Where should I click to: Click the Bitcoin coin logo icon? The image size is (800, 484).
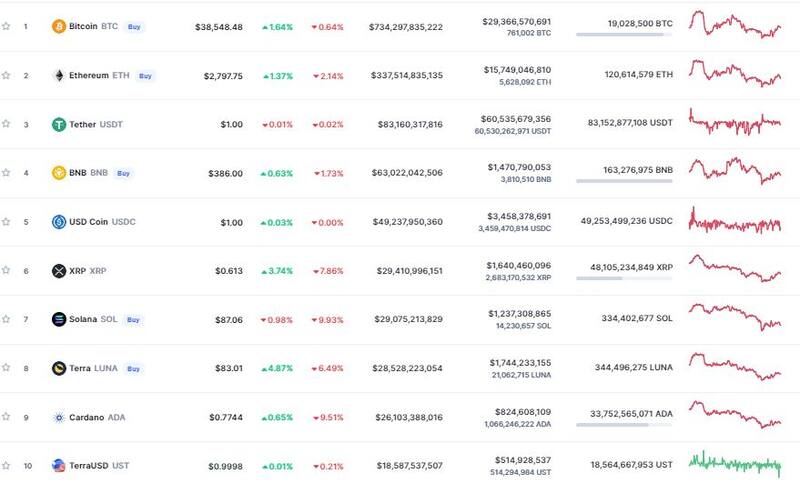point(59,26)
